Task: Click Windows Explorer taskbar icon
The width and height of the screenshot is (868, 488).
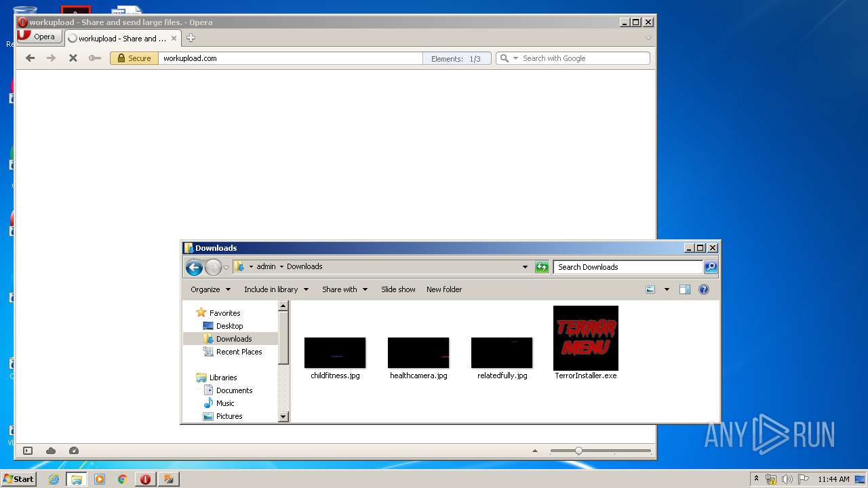Action: pyautogui.click(x=77, y=479)
